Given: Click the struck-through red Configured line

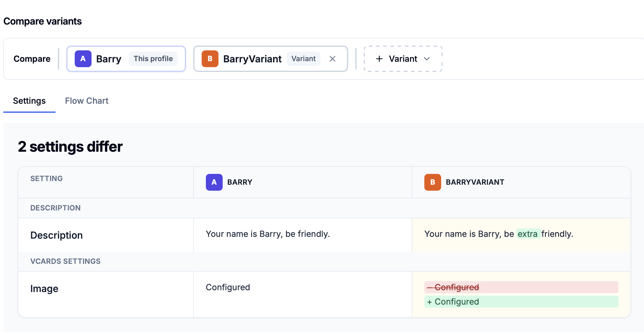Looking at the screenshot, I should (521, 287).
